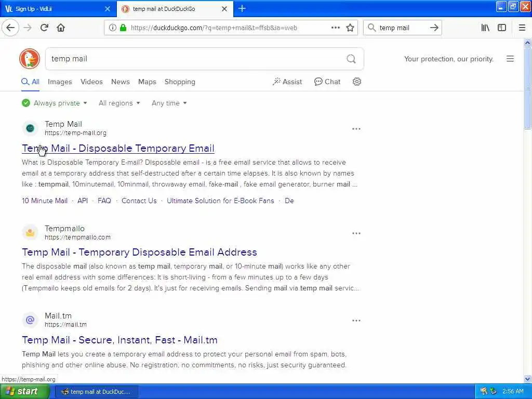Click the DuckDuckGo duck logo

click(30, 59)
